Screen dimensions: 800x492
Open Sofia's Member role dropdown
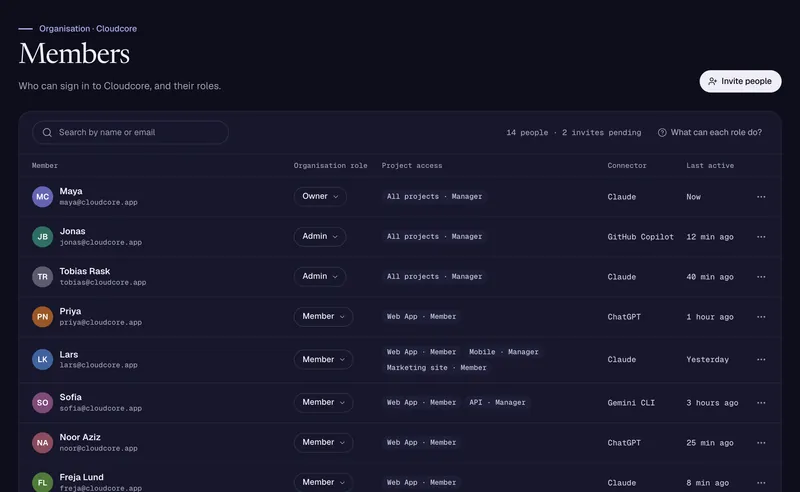click(323, 402)
